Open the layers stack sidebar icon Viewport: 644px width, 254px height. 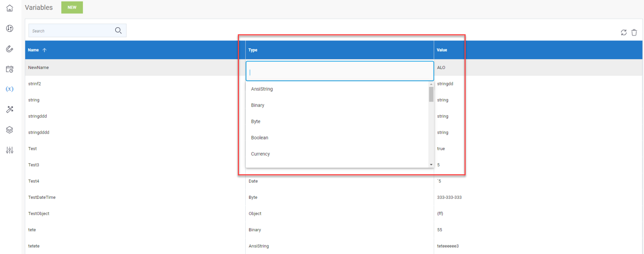(x=10, y=130)
